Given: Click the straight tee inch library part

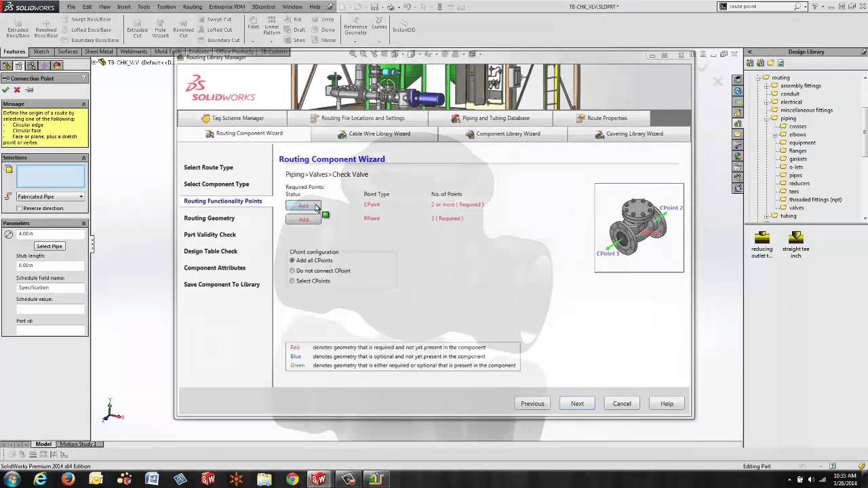Looking at the screenshot, I should (796, 245).
